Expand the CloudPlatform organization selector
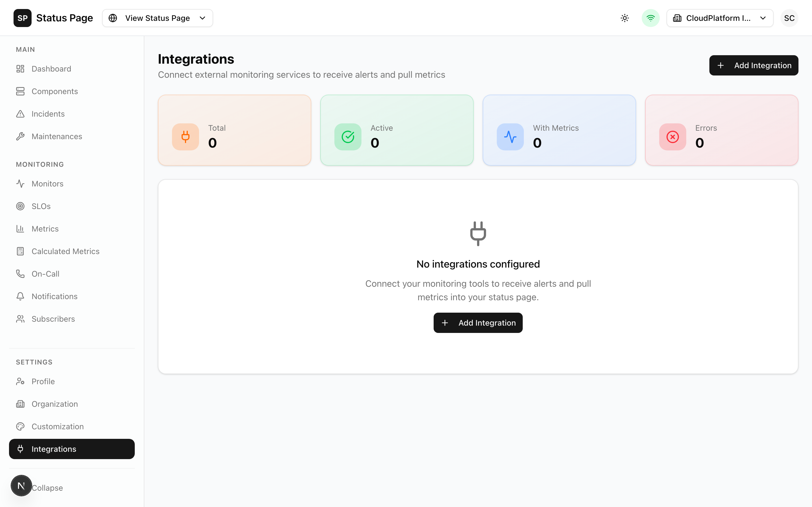The width and height of the screenshot is (812, 507). point(720,18)
